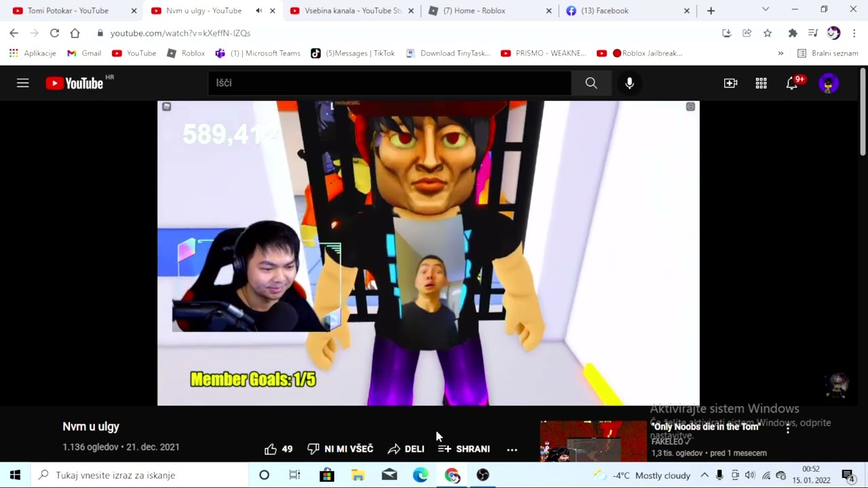
Task: Open the Messages | TikTok bookmark
Action: [353, 53]
